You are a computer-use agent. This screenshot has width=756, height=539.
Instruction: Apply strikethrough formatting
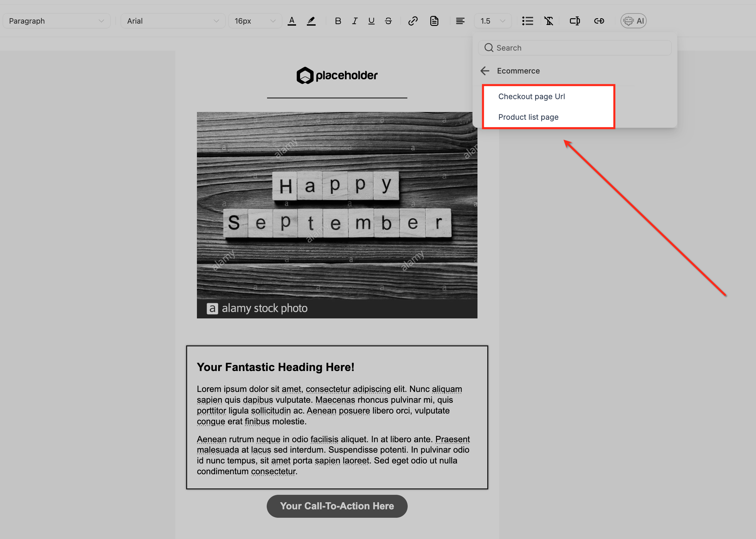pyautogui.click(x=388, y=21)
